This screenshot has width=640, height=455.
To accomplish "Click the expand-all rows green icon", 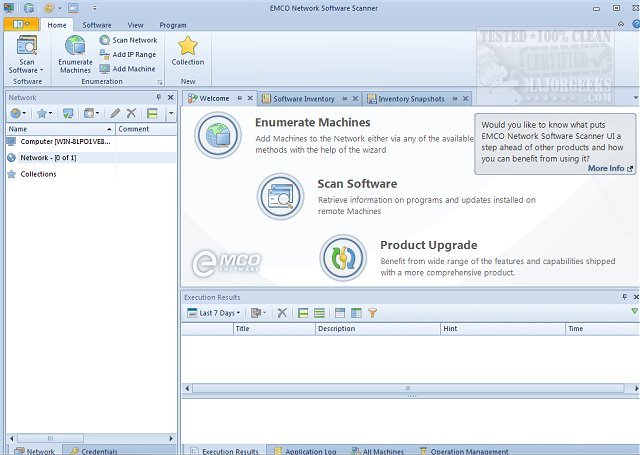I will pyautogui.click(x=303, y=313).
